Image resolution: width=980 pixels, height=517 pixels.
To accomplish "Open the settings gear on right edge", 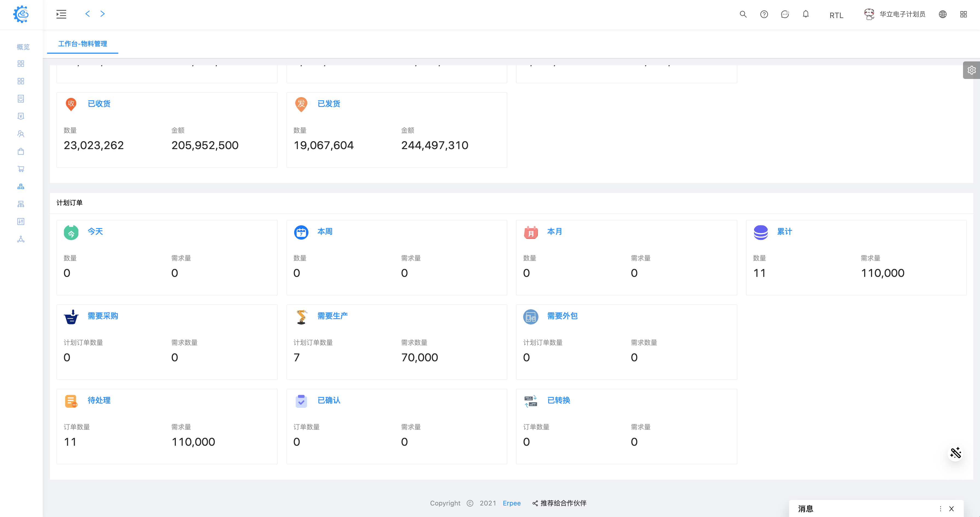I will pos(971,70).
